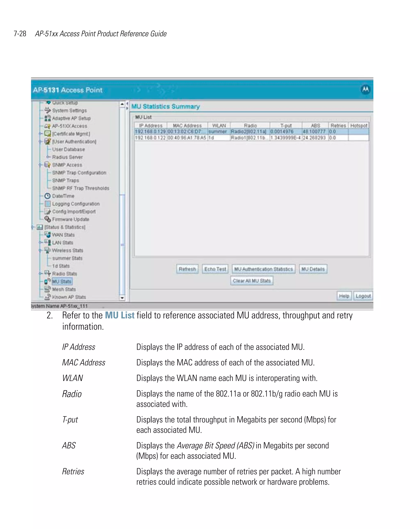Image resolution: width=420 pixels, height=529 pixels.
Task: Click MAC address 00:40:96:A1:78:A5 cell
Action: [x=187, y=138]
